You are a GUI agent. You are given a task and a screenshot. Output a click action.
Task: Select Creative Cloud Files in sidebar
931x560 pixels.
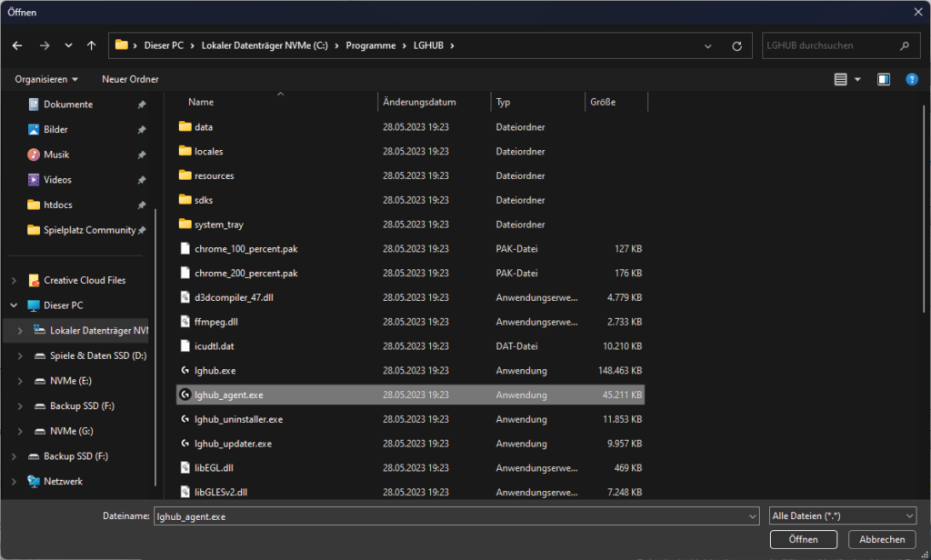85,280
